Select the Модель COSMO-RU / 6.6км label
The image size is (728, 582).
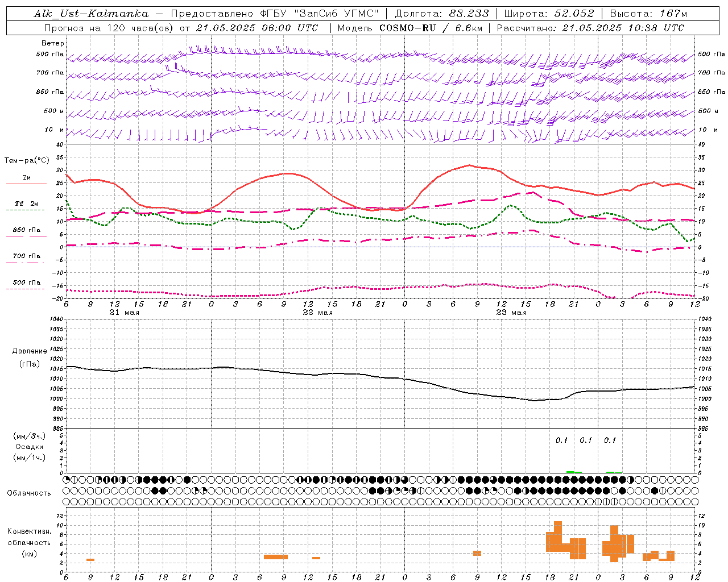tap(409, 28)
